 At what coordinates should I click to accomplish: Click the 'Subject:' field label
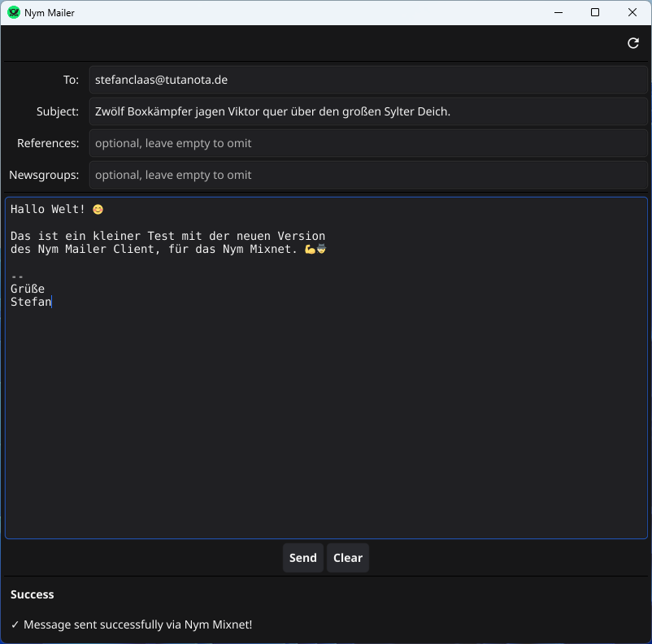[x=58, y=111]
